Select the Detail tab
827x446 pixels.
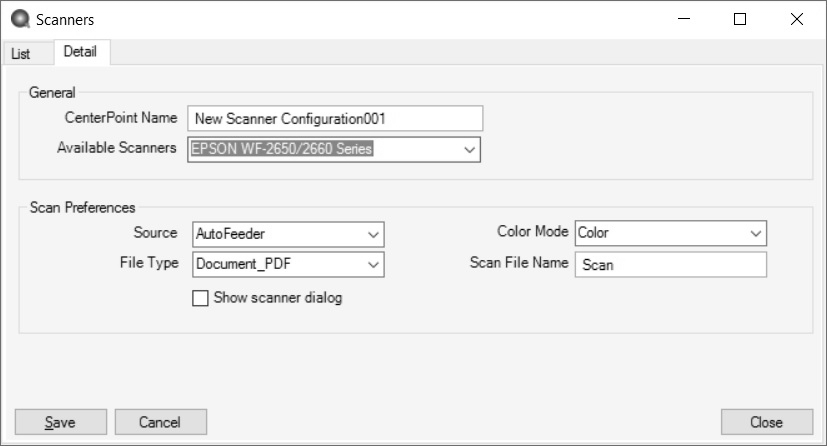click(80, 52)
